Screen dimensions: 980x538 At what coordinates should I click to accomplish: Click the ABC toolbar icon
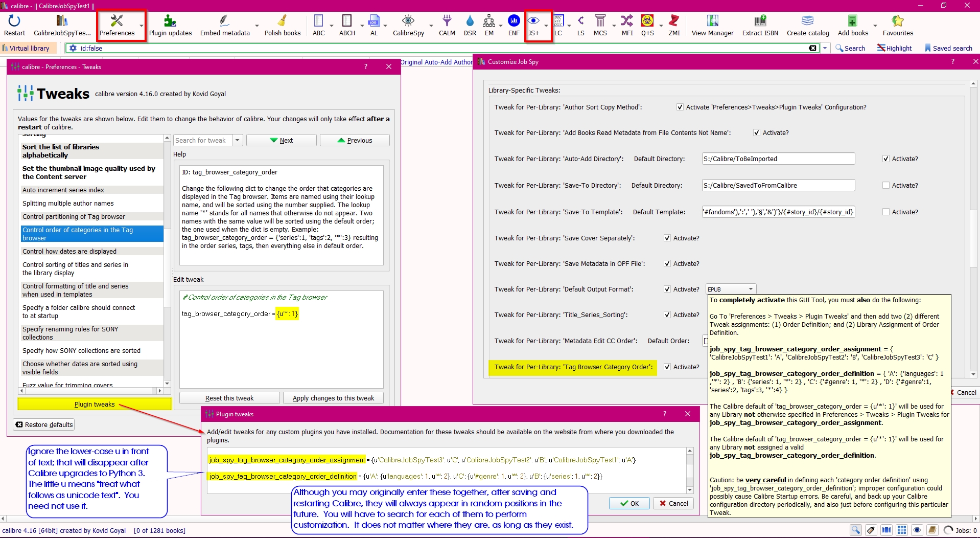pos(319,26)
